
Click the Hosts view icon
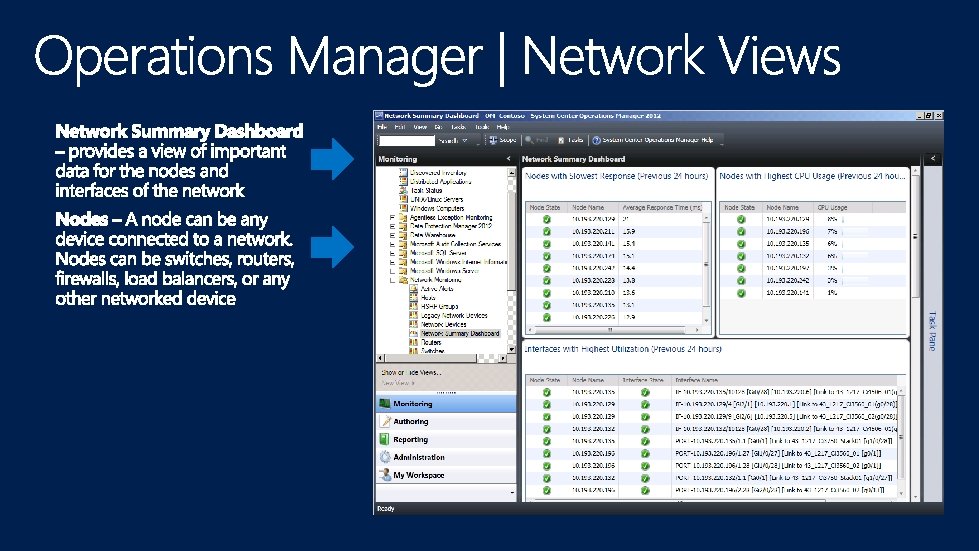click(413, 298)
